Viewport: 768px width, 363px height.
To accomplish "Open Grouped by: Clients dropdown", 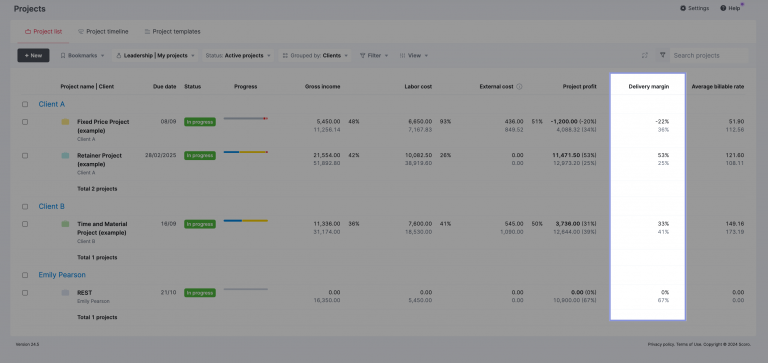I will click(x=315, y=55).
